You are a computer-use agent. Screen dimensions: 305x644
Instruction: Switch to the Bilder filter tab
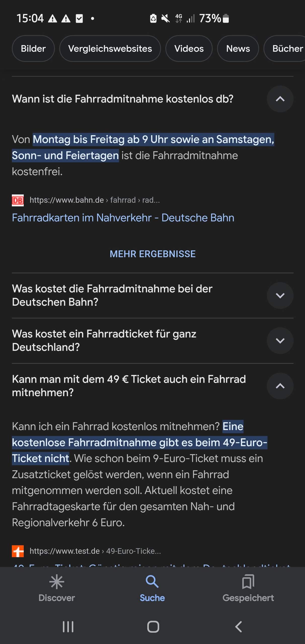(33, 49)
